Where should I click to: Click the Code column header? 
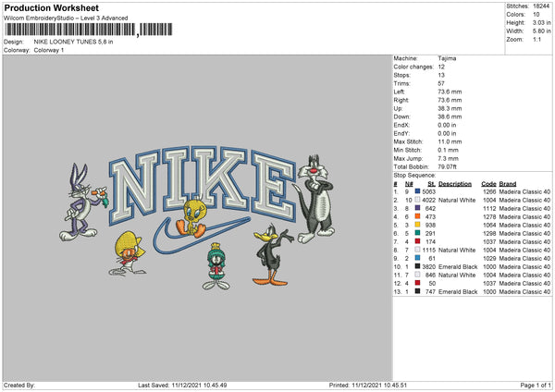[x=488, y=184]
